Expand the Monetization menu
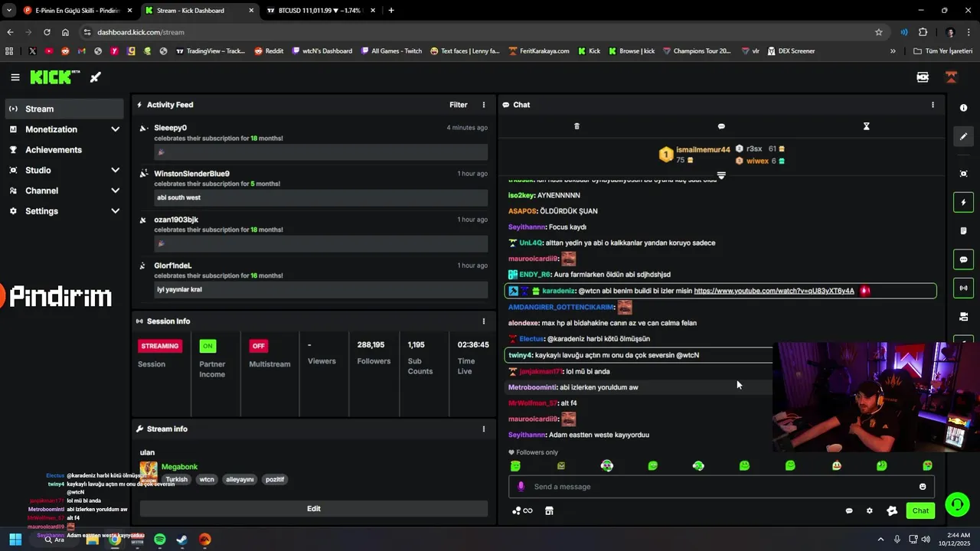This screenshot has width=980, height=551. 64,129
